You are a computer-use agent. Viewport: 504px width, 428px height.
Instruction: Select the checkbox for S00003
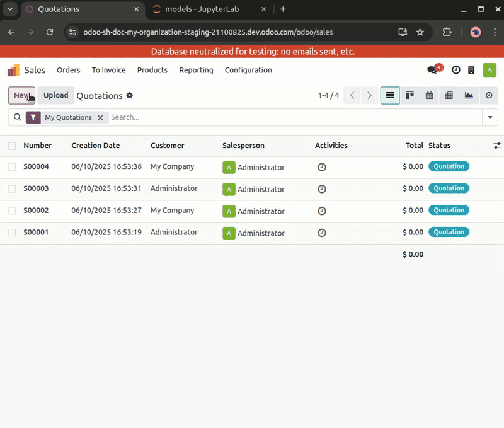(x=12, y=188)
